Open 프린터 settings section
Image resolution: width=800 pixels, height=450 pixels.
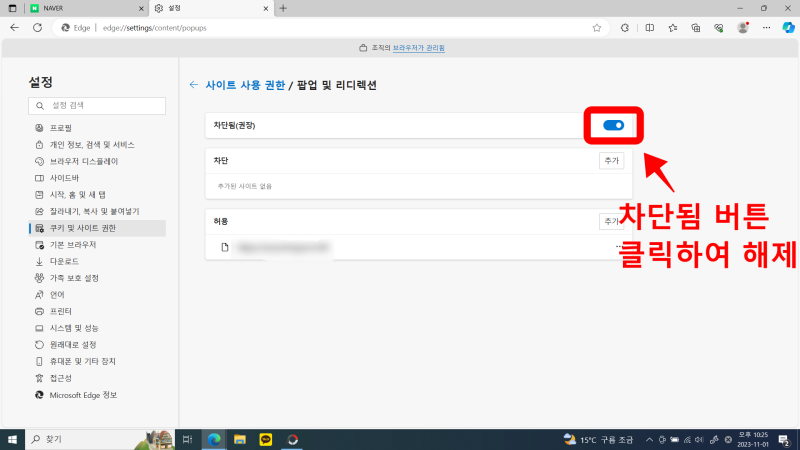pyautogui.click(x=97, y=311)
